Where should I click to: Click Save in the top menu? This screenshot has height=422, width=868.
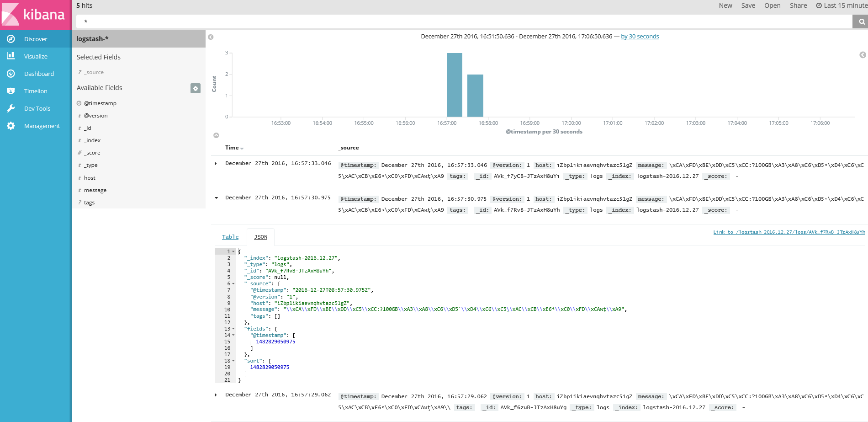pyautogui.click(x=748, y=5)
